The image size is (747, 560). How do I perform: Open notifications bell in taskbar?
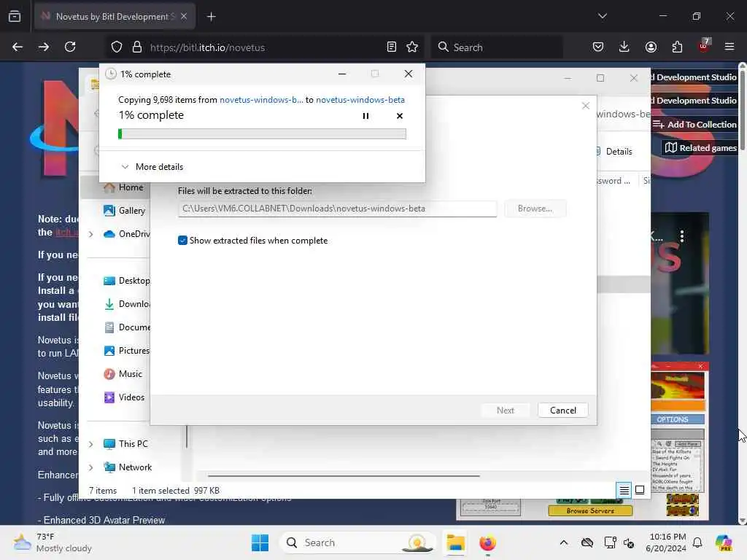click(x=697, y=542)
